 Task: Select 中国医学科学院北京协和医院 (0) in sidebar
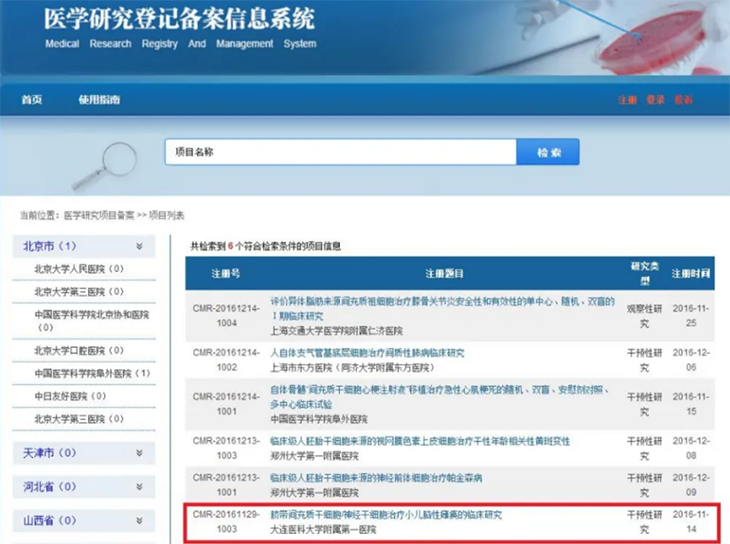(x=92, y=321)
